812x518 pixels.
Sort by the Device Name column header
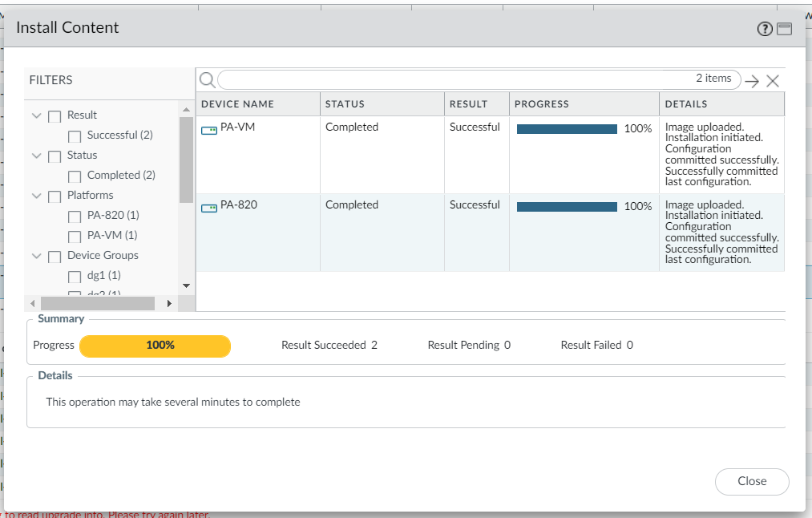click(237, 104)
